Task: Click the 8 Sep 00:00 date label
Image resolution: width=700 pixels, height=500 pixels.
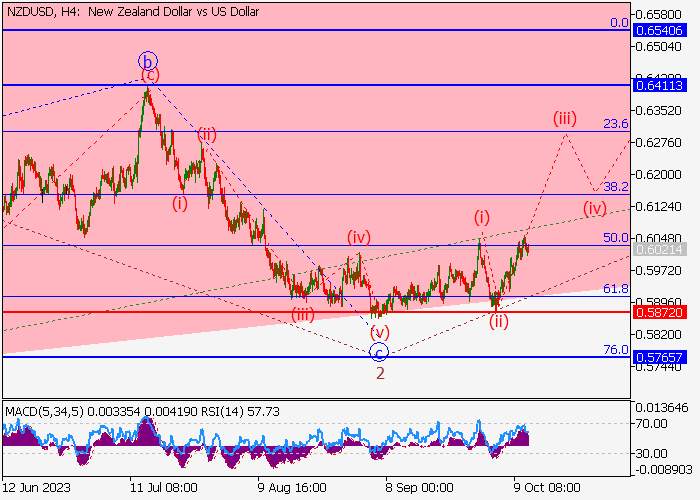Action: [419, 487]
